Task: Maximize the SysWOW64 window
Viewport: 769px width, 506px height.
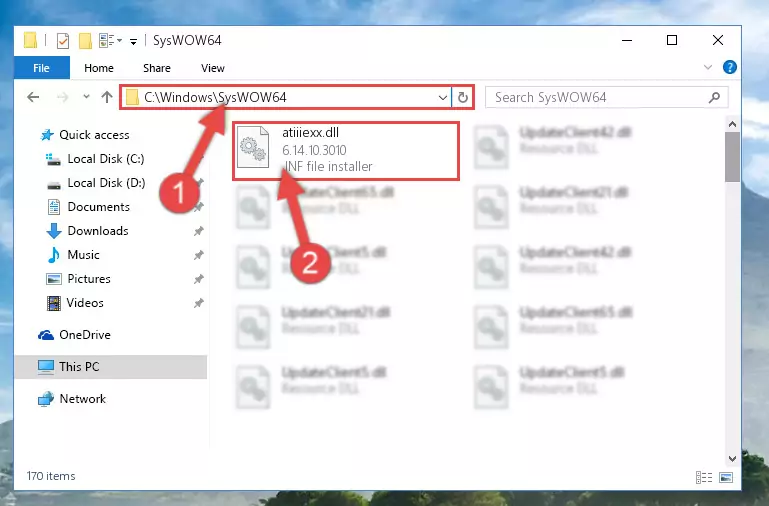Action: pyautogui.click(x=672, y=40)
